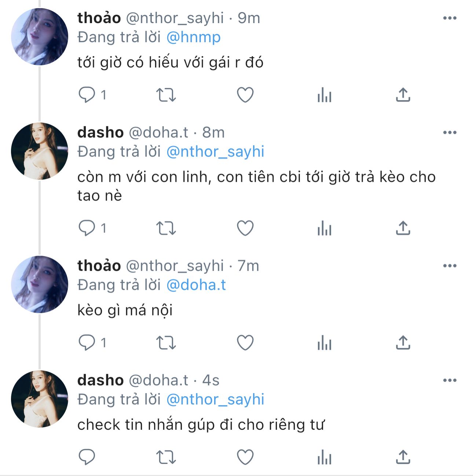Reply to dasho's 4s tweet

tap(87, 457)
